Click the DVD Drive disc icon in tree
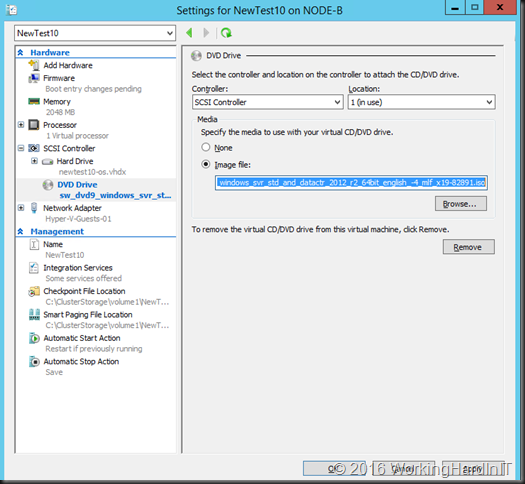525x484 pixels. (x=48, y=185)
